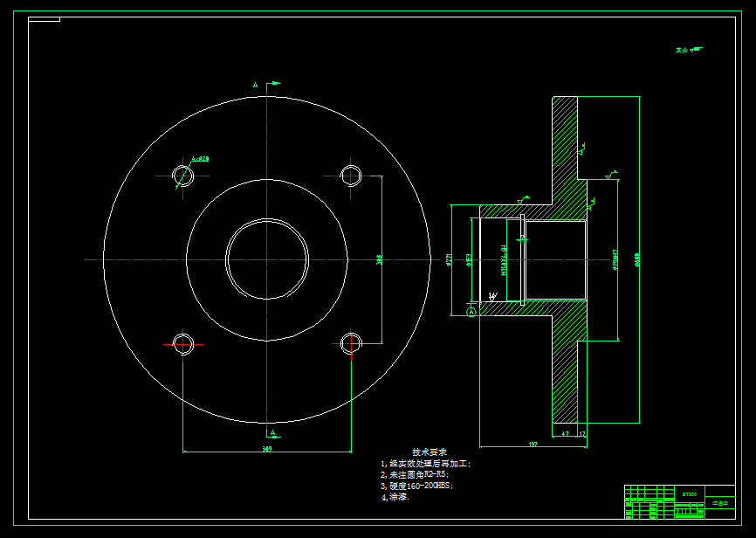
Task: Click the section arrow A below the front view
Action: [x=275, y=431]
